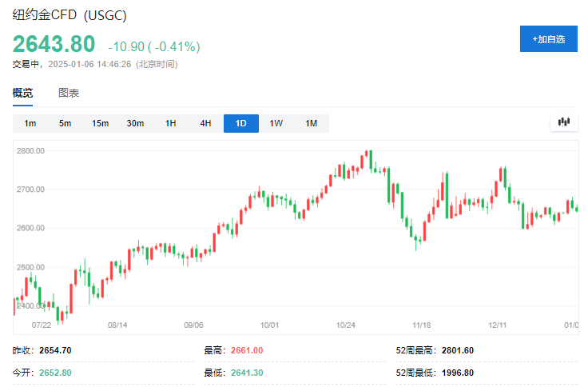Click the 最低 value 2641.30
This screenshot has height=387, width=588.
(247, 373)
